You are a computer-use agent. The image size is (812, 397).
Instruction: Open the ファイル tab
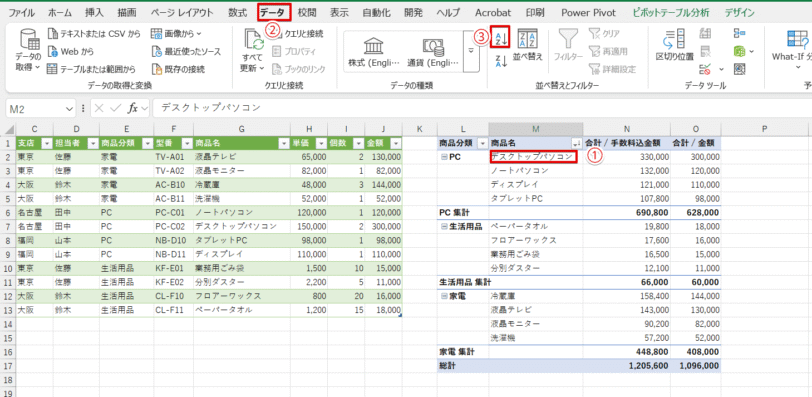22,12
